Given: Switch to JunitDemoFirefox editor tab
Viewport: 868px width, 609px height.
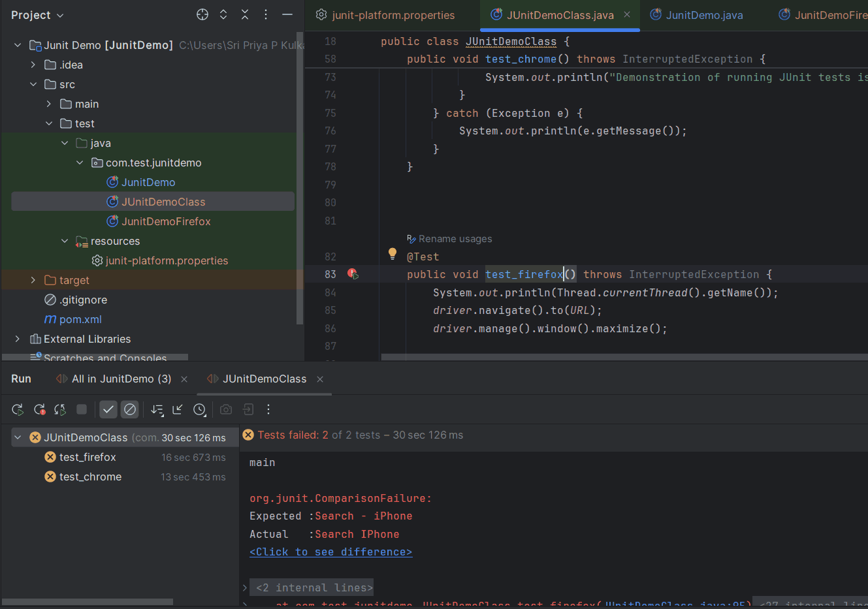Looking at the screenshot, I should coord(822,15).
